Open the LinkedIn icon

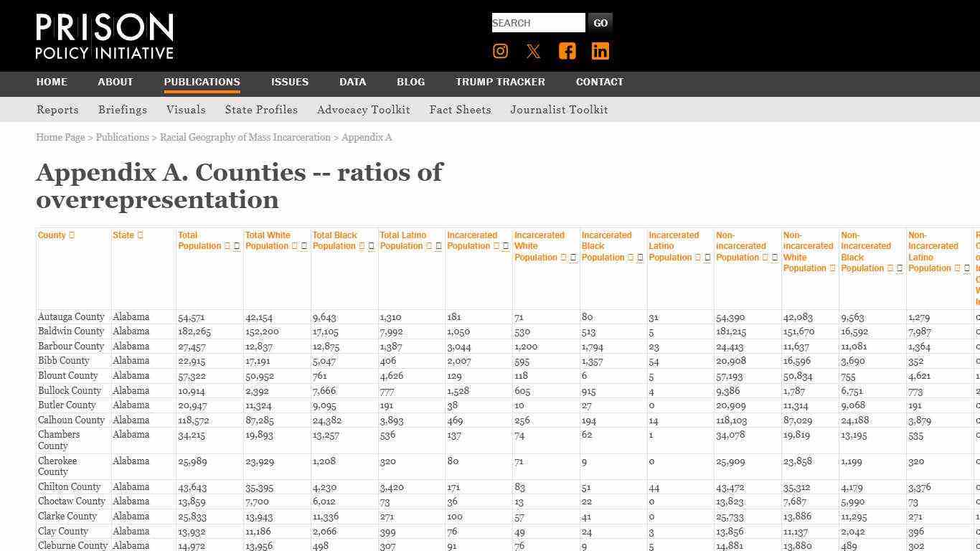coord(600,51)
